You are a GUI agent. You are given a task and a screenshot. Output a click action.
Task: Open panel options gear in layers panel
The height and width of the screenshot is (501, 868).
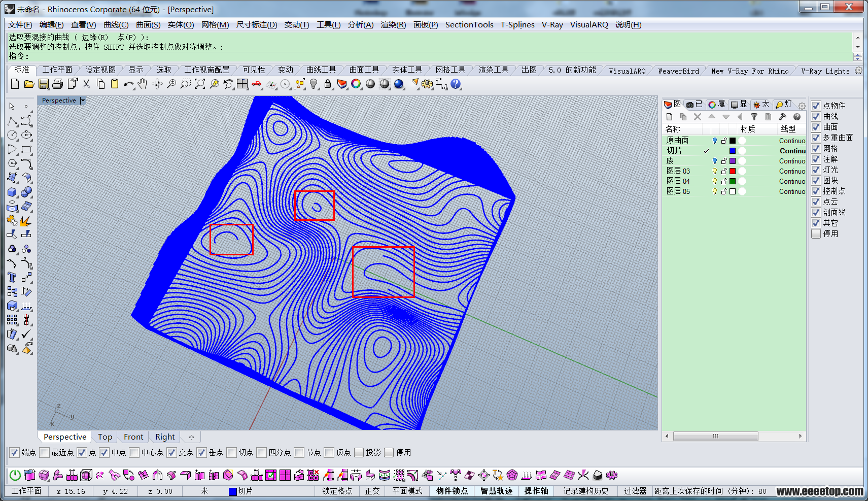pos(802,106)
